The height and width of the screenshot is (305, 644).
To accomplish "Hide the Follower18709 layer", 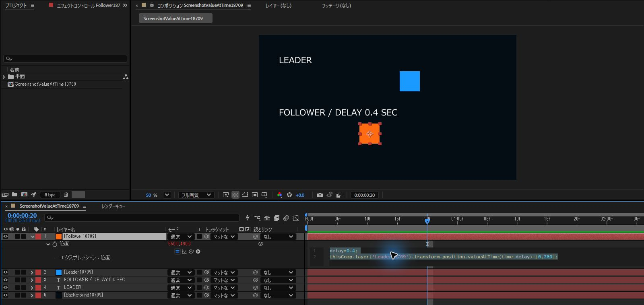I will pyautogui.click(x=6, y=237).
